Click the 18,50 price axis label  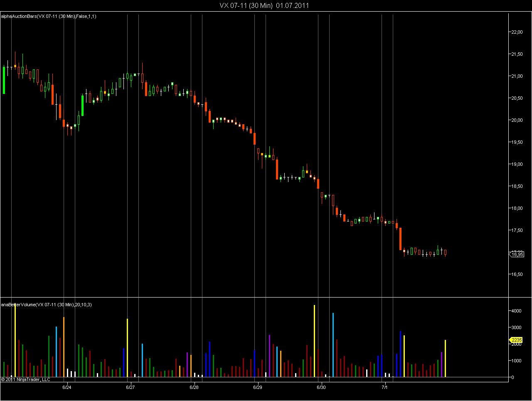tap(518, 186)
